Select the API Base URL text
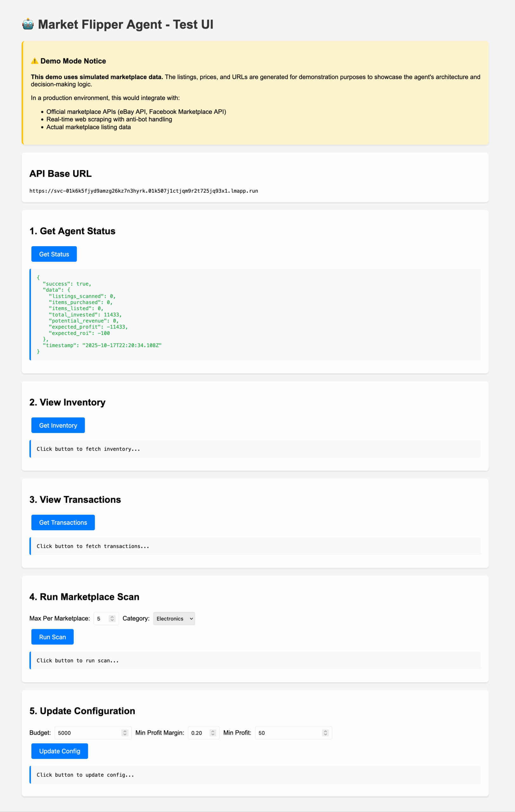Image resolution: width=515 pixels, height=812 pixels. [144, 191]
